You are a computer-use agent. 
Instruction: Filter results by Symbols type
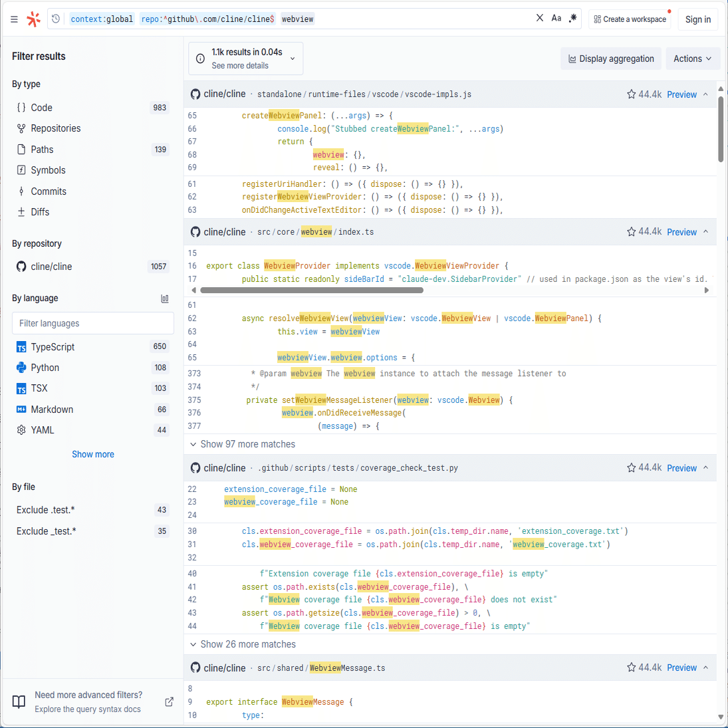92,170
